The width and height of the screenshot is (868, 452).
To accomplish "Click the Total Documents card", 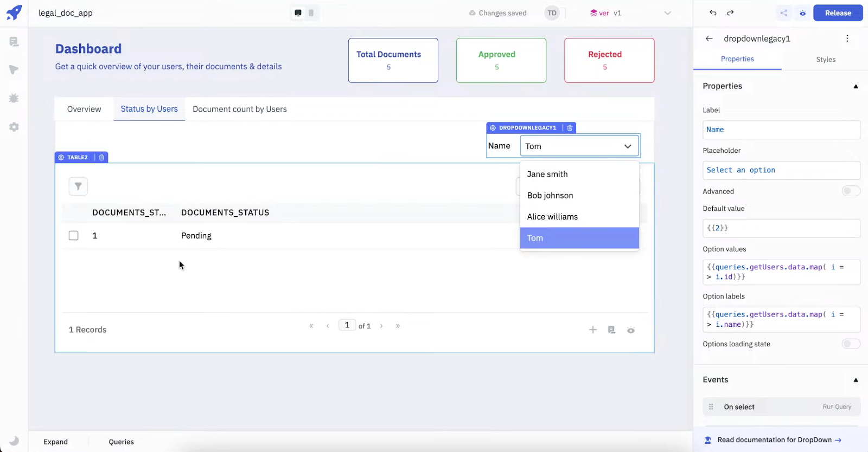I will [393, 60].
